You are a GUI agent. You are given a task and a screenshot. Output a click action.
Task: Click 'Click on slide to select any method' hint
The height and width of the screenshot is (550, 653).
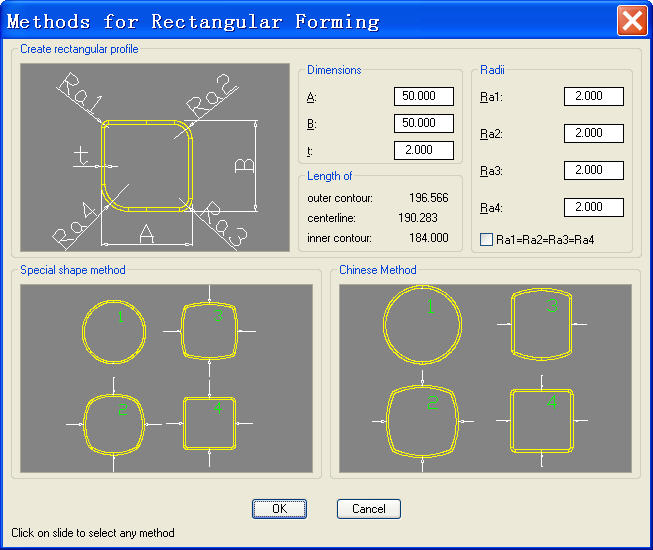tap(93, 533)
